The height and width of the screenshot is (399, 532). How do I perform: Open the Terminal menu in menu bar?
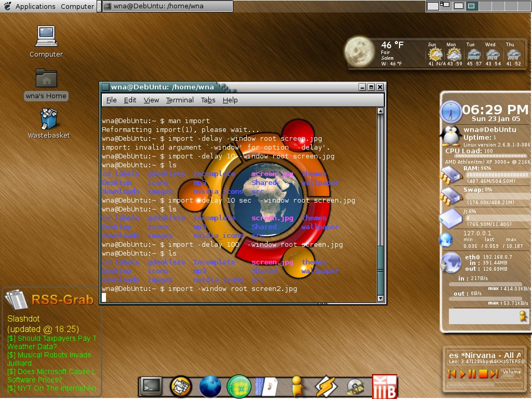179,100
